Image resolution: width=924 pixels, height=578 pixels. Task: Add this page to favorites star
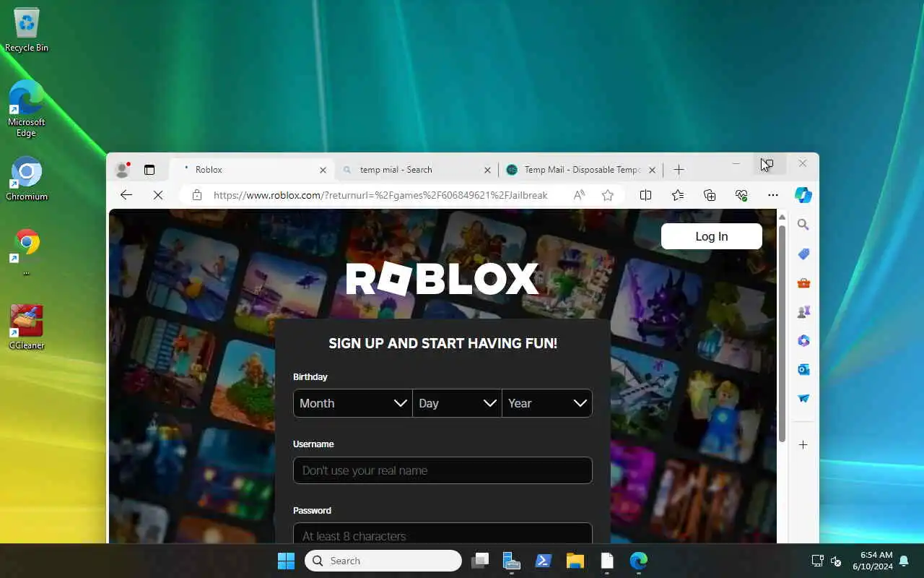[x=608, y=195]
